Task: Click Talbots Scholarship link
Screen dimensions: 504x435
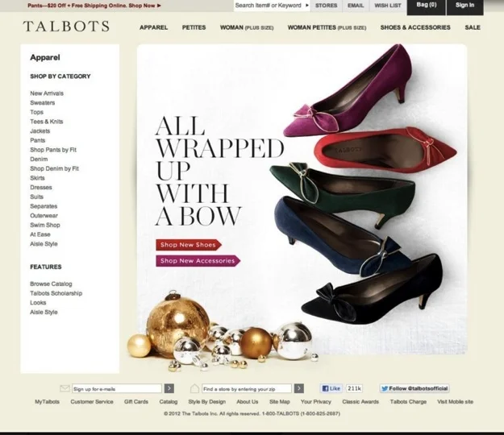Action: pyautogui.click(x=56, y=293)
